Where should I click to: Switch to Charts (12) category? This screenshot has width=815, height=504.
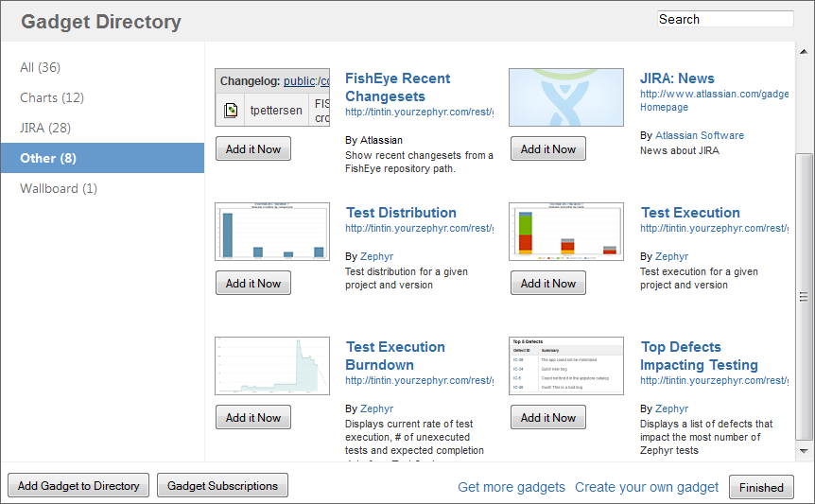[x=52, y=97]
